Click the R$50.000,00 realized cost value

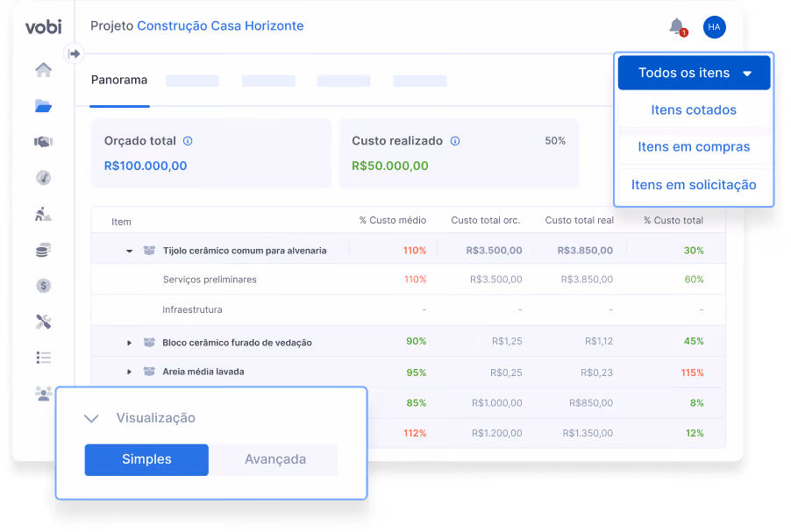[390, 166]
